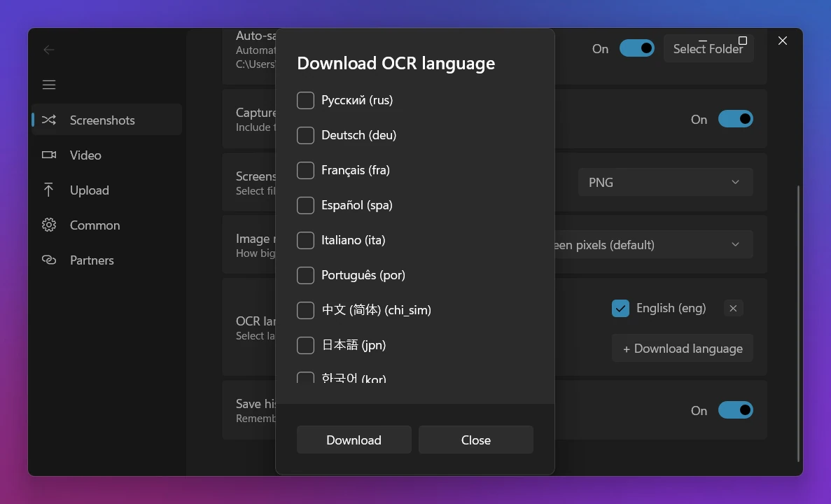Click the Video camera icon in sidebar
The height and width of the screenshot is (504, 831).
(x=49, y=155)
